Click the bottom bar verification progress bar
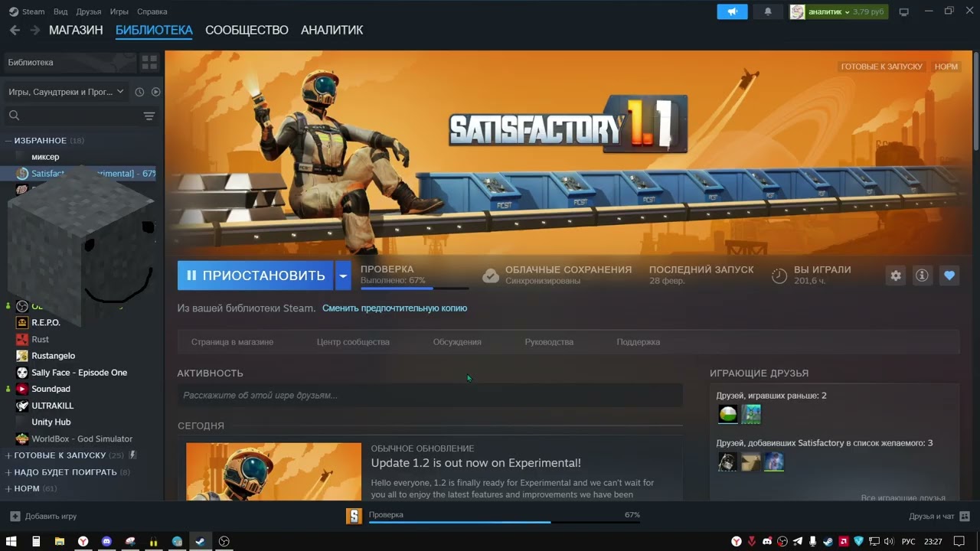The image size is (980, 551). click(504, 522)
